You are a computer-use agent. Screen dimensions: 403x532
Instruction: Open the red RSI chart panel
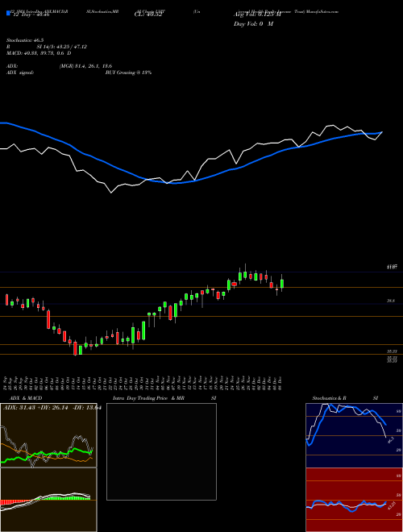click(x=354, y=500)
